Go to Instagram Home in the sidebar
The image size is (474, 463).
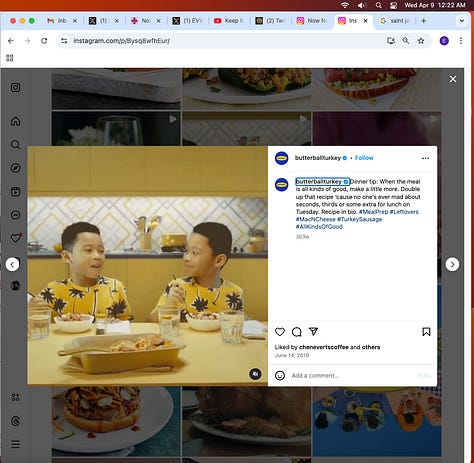[15, 121]
